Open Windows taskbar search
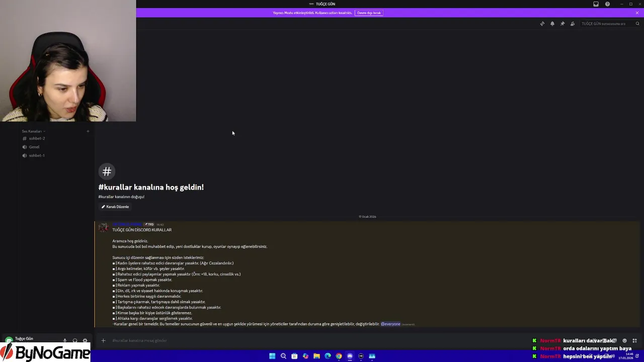Image resolution: width=644 pixels, height=362 pixels. [x=283, y=356]
